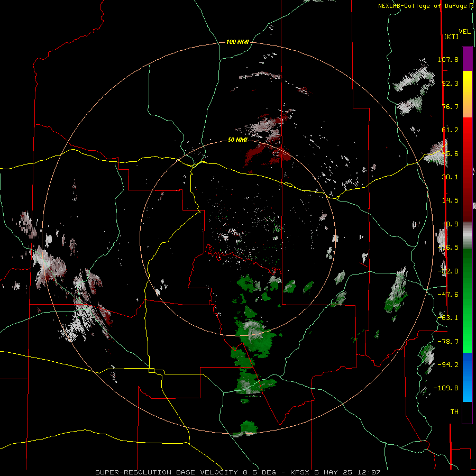
Task: Pick the blue segment of the velocity bar
Action: 467,364
